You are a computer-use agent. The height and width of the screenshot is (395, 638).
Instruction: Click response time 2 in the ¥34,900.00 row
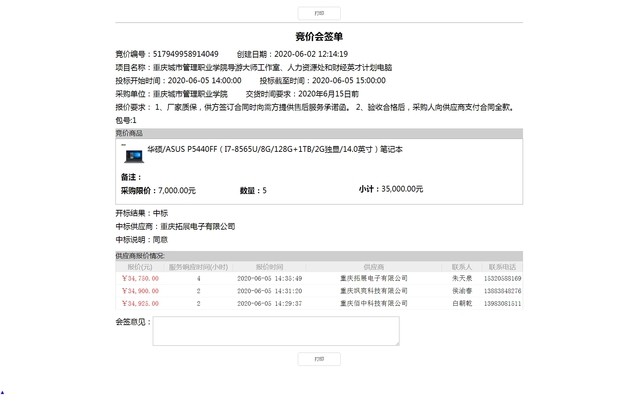199,291
